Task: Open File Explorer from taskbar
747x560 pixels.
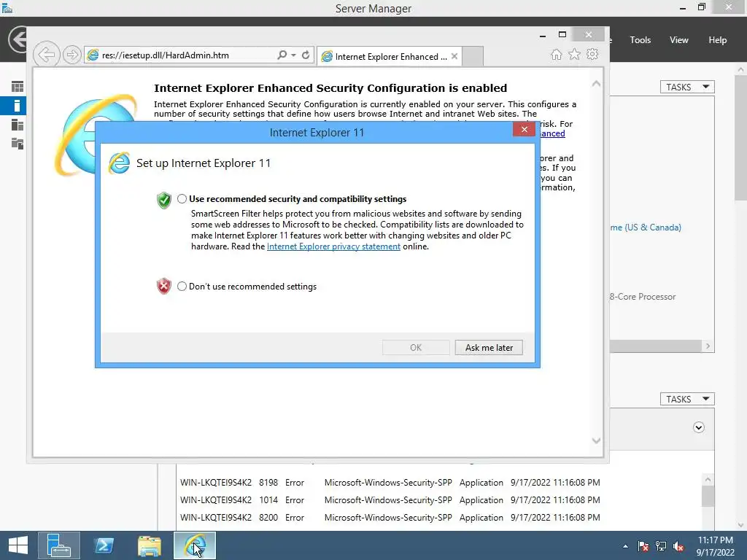Action: tap(149, 545)
